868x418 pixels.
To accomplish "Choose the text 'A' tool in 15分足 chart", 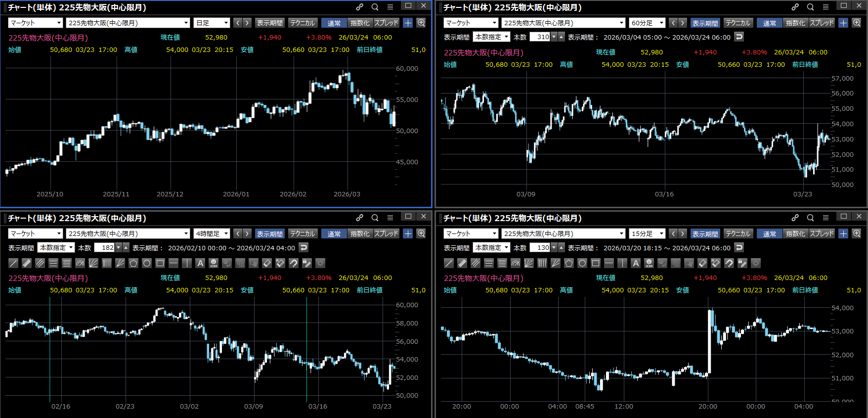I will pos(636,263).
